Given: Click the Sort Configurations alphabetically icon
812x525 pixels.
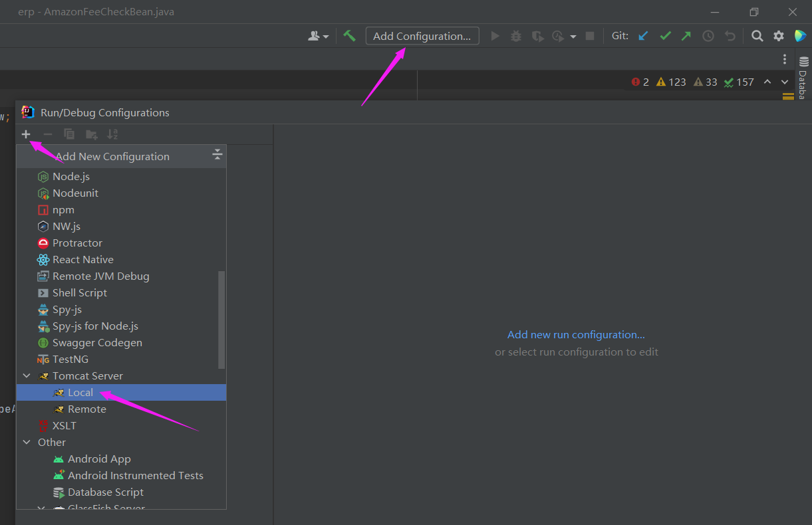Looking at the screenshot, I should point(112,134).
